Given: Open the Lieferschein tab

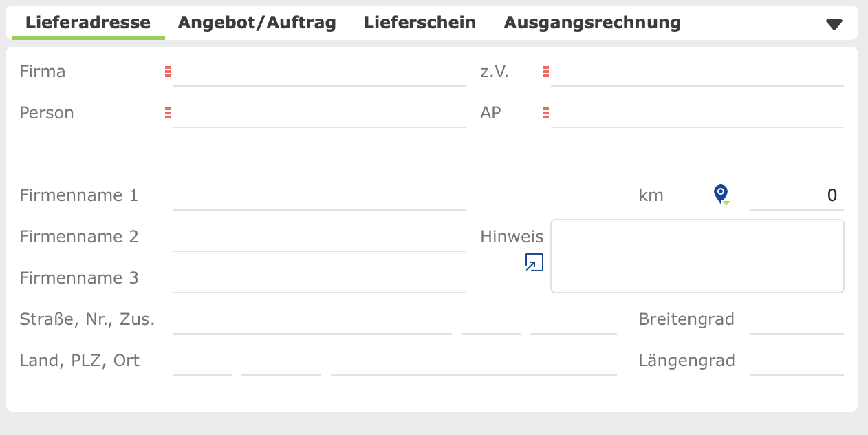Looking at the screenshot, I should pos(420,23).
